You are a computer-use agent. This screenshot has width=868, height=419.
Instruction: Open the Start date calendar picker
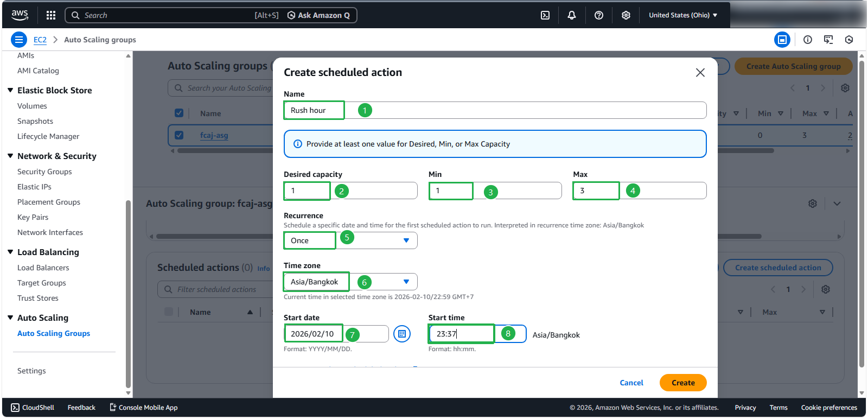[402, 334]
